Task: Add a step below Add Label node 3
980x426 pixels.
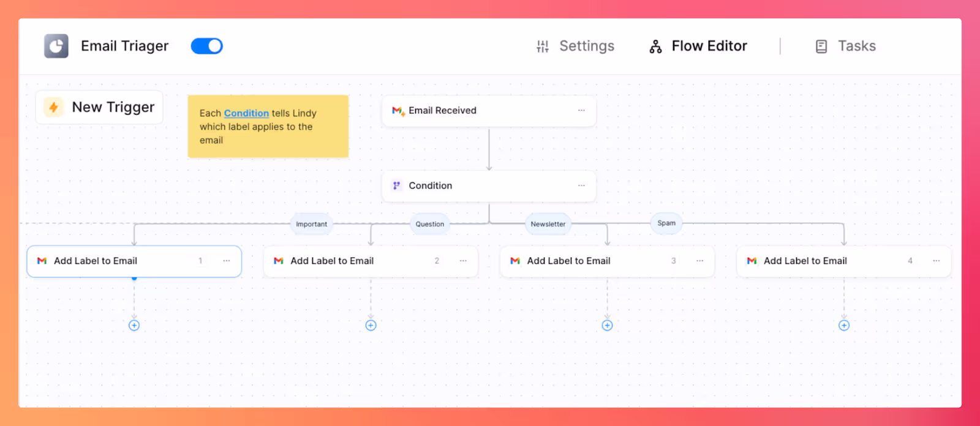Action: click(x=607, y=326)
